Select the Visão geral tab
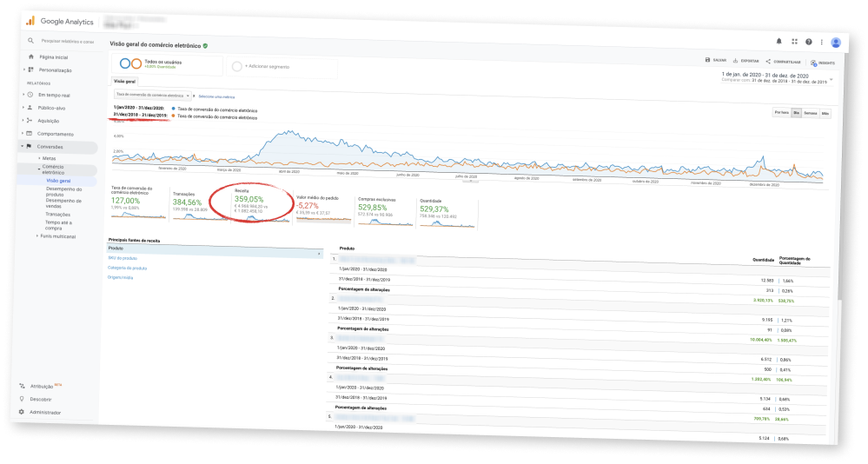This screenshot has width=868, height=464. (x=126, y=81)
